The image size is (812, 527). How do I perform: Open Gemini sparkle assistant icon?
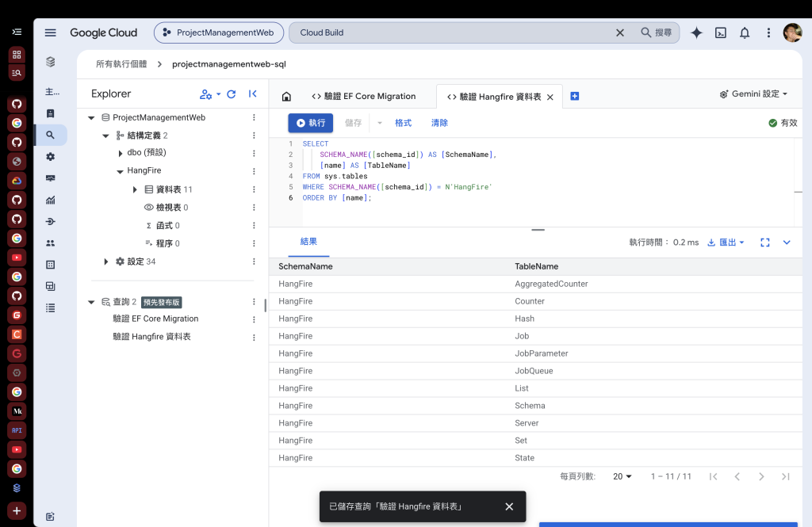696,32
